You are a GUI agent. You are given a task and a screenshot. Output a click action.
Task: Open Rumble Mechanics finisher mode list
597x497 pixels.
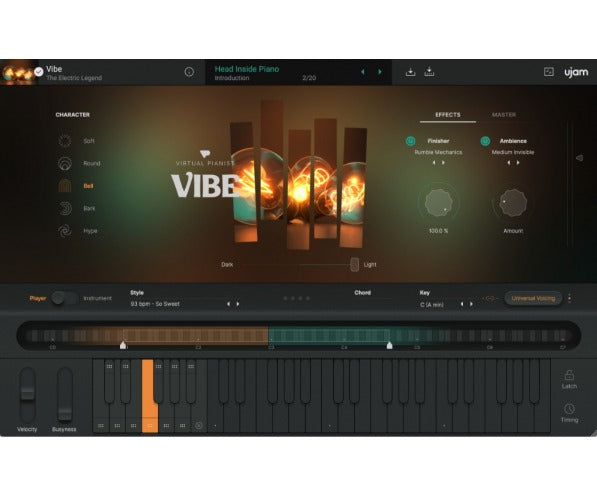point(438,152)
